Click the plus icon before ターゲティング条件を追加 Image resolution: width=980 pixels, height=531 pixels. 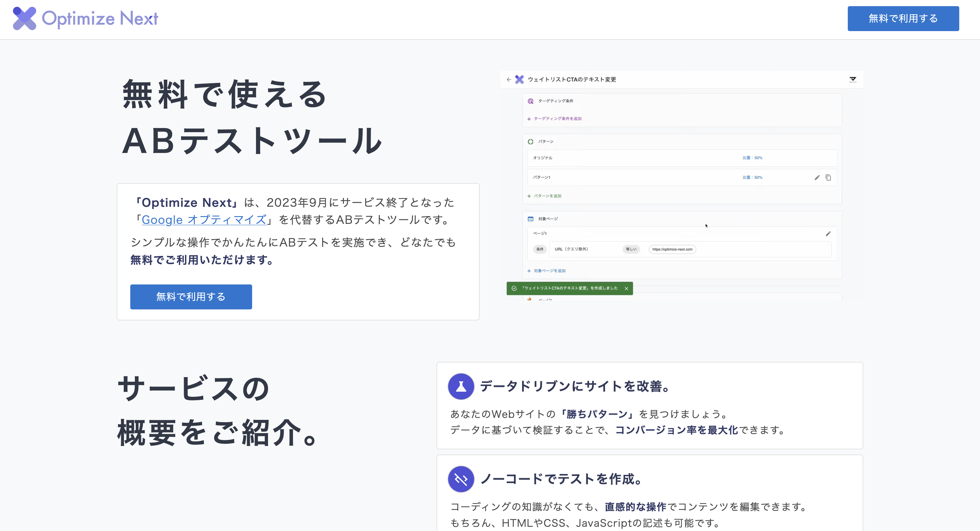tap(529, 119)
